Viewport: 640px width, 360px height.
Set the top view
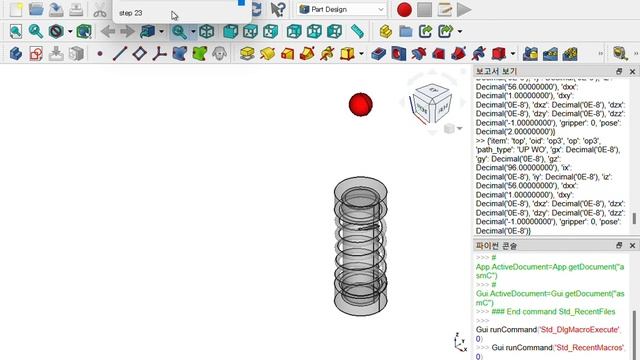(251, 31)
